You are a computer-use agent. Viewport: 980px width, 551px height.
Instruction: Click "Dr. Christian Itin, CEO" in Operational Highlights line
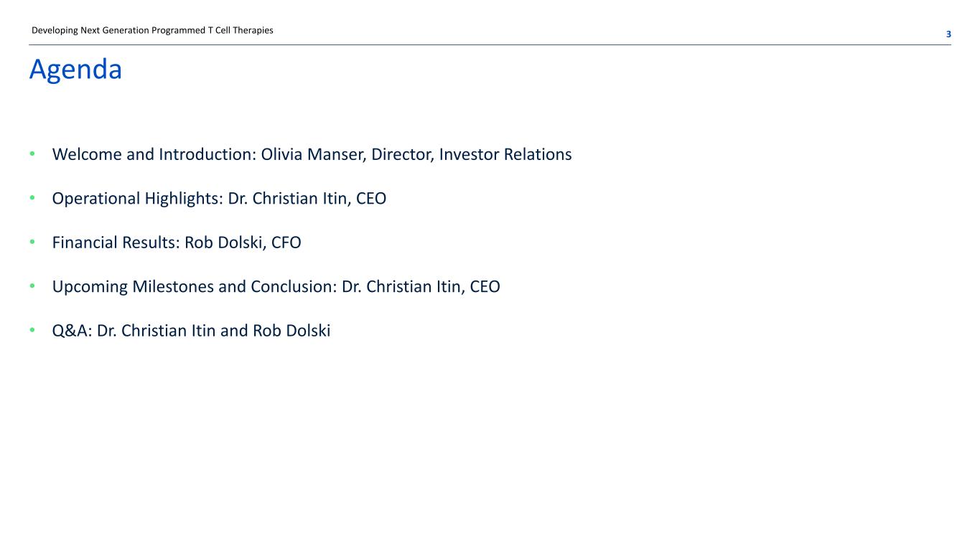307,199
